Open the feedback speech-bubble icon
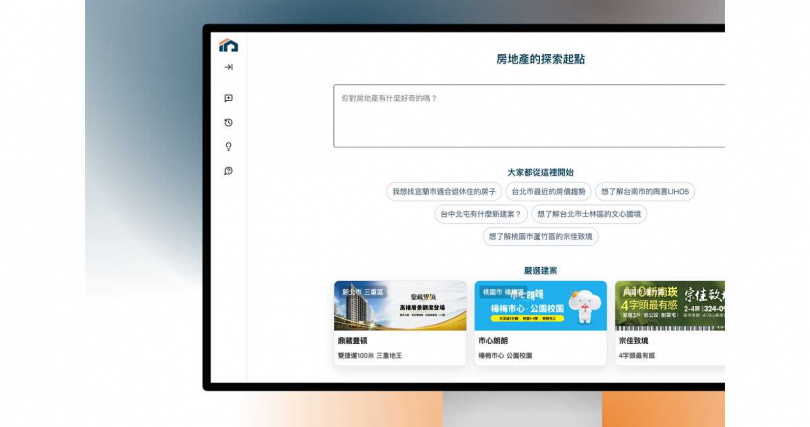 point(228,171)
